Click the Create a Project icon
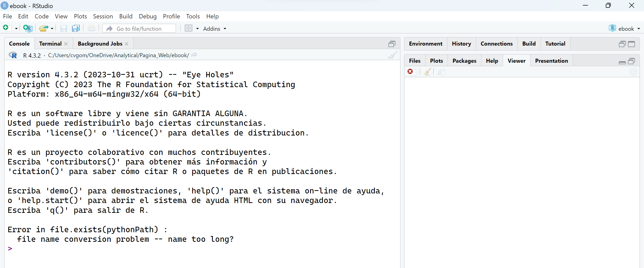The height and width of the screenshot is (268, 644). pos(27,28)
